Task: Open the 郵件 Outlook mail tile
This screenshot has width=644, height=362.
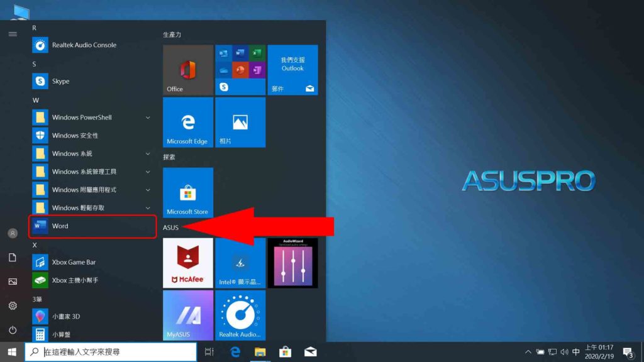Action: click(292, 70)
